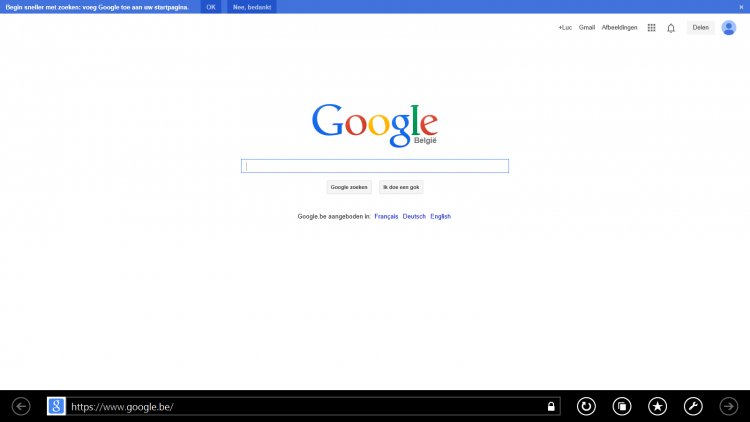Image resolution: width=750 pixels, height=422 pixels.
Task: Click 'Nee, bedankt' in the promo bar
Action: [x=252, y=7]
